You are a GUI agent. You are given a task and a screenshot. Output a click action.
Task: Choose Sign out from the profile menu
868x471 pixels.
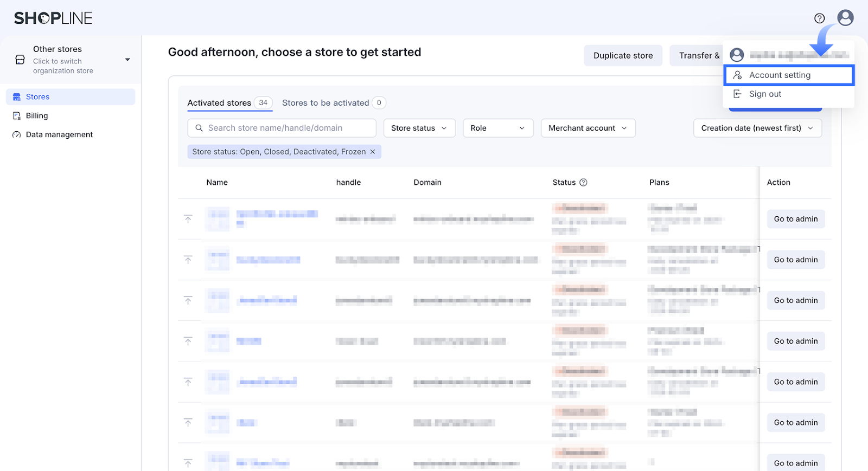765,94
